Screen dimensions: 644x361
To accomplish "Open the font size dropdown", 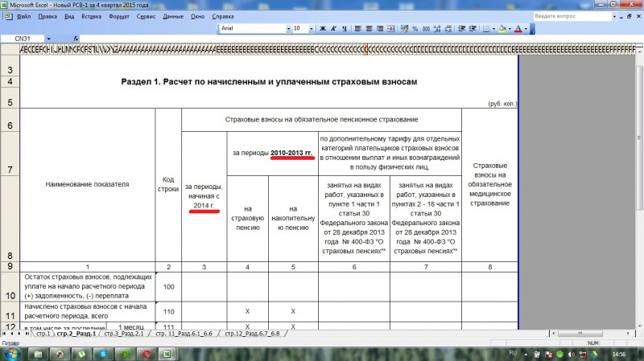I will (311, 28).
